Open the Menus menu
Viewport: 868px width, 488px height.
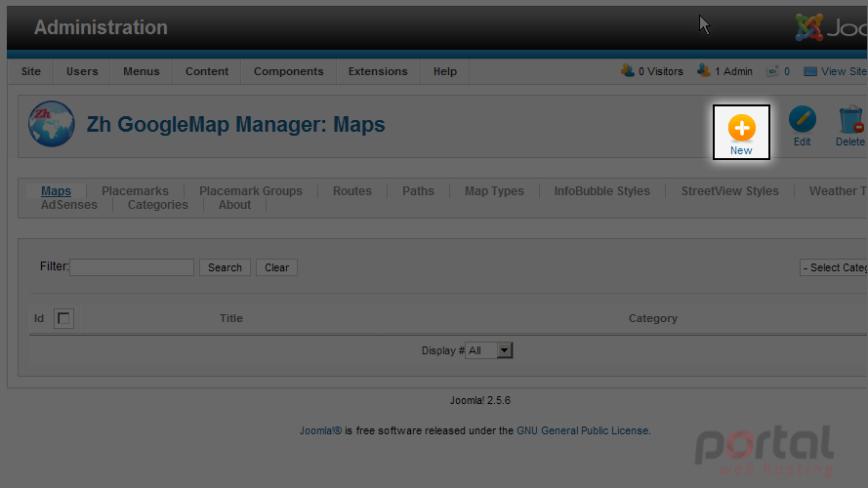142,71
